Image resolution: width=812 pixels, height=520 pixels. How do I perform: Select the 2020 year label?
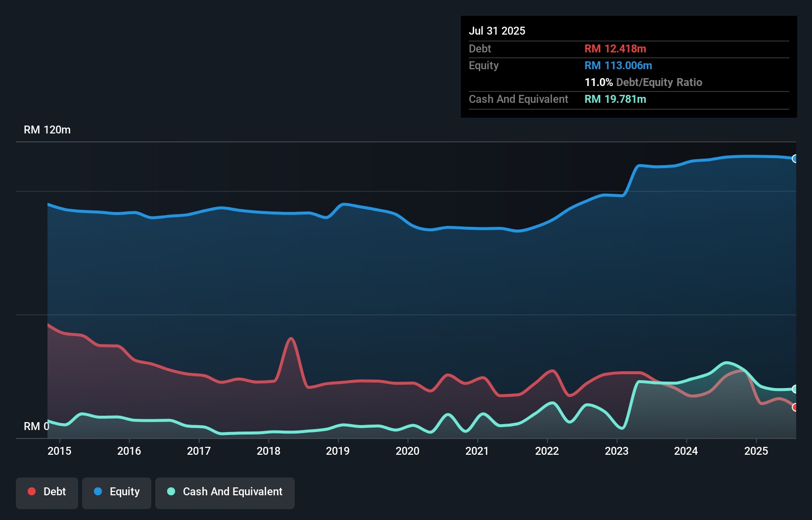(x=407, y=451)
